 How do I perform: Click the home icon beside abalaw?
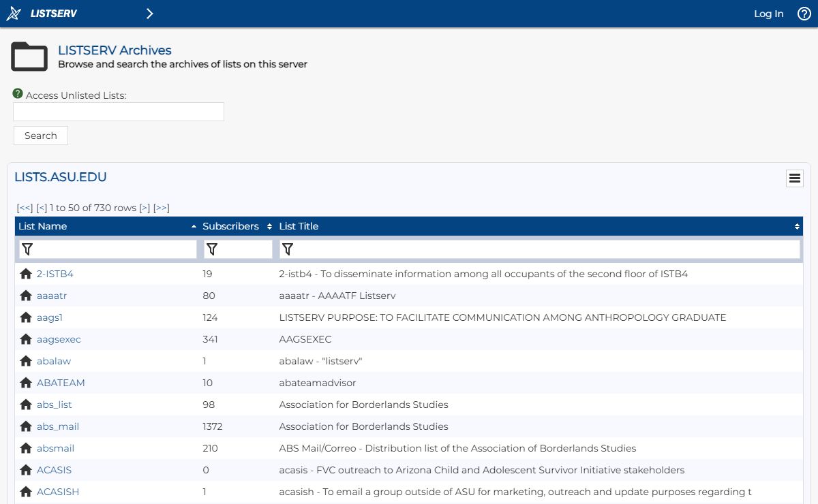click(26, 361)
